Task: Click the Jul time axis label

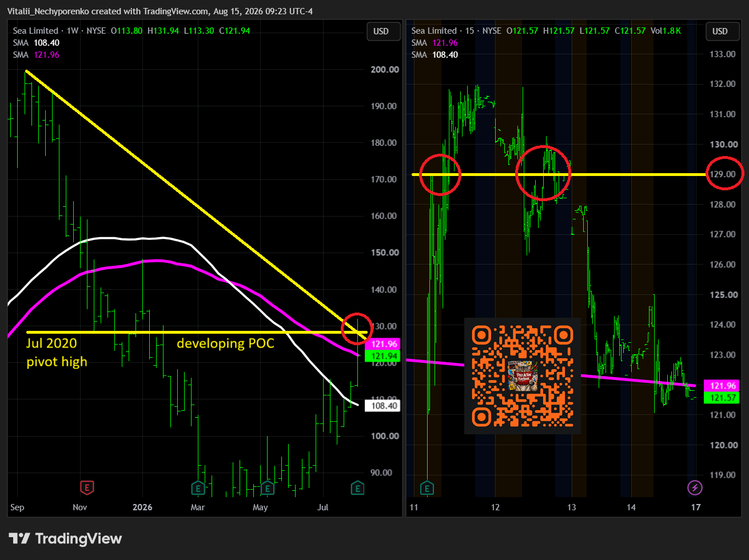Action: (324, 507)
